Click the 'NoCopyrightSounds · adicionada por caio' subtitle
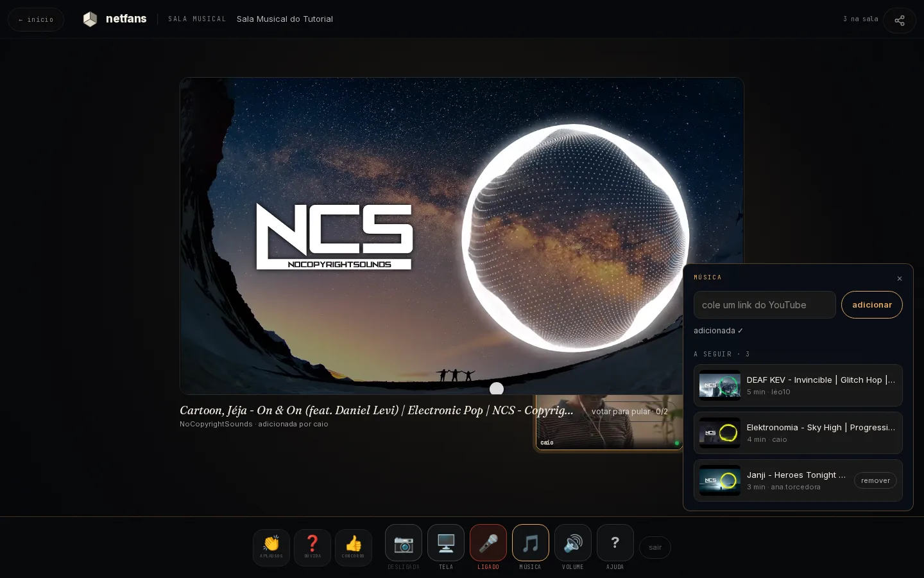This screenshot has width=924, height=578. 254,424
